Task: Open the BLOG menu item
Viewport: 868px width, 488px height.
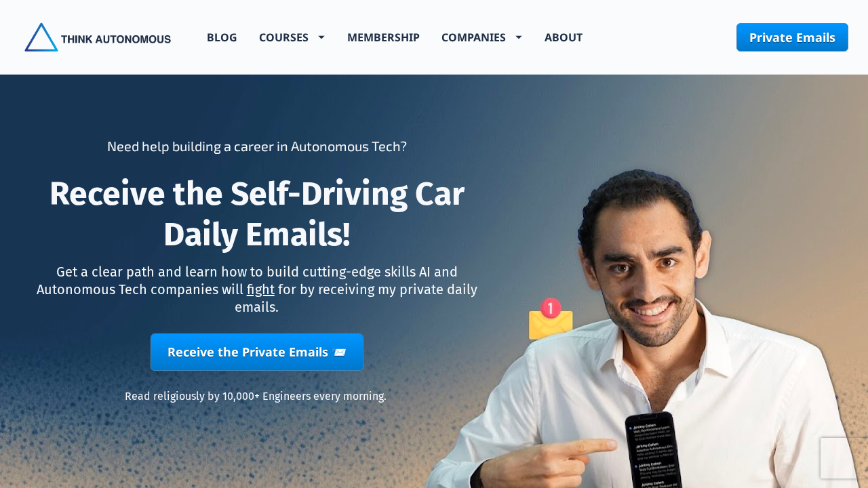Action: click(x=222, y=37)
